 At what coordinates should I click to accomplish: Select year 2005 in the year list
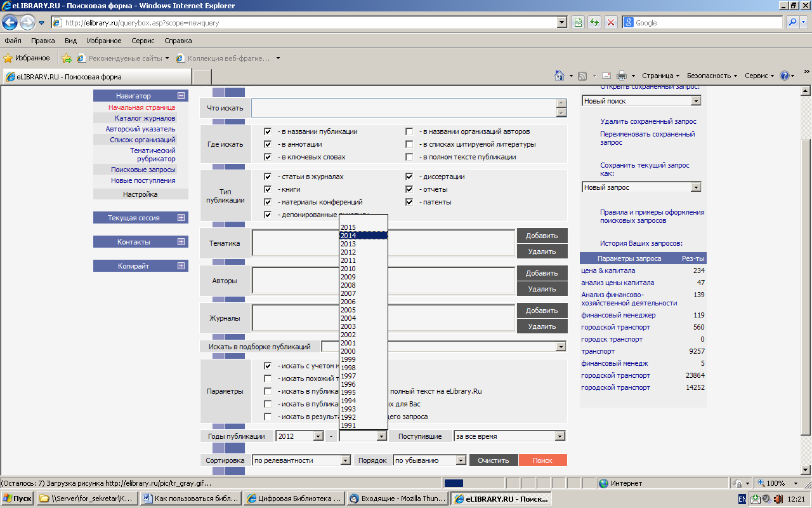pyautogui.click(x=363, y=310)
